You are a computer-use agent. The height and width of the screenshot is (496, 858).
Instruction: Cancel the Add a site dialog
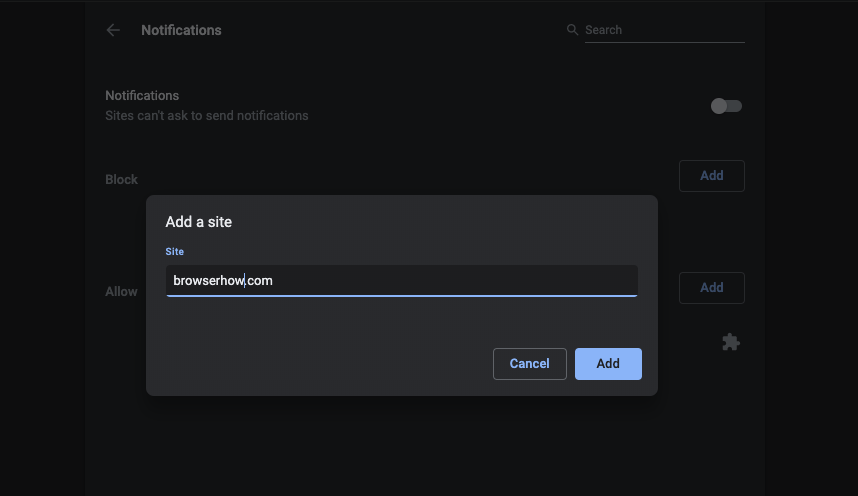tap(529, 364)
